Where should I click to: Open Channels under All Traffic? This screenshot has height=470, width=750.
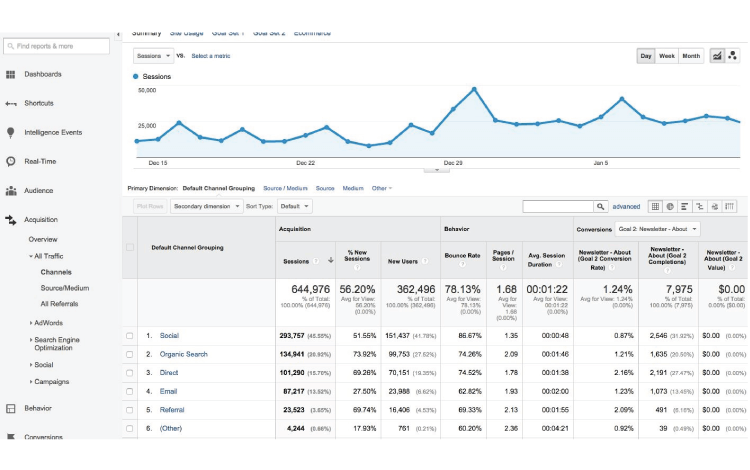click(56, 272)
